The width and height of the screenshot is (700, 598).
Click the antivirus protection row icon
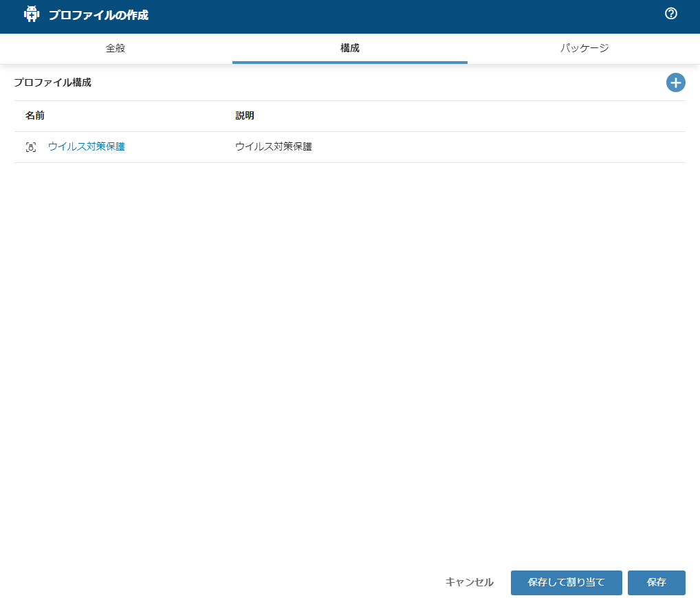31,147
